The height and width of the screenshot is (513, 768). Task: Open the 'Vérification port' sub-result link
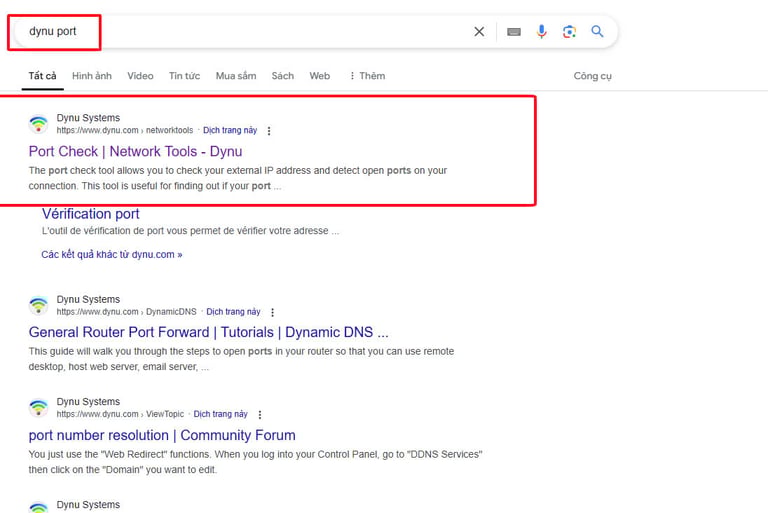coord(91,214)
